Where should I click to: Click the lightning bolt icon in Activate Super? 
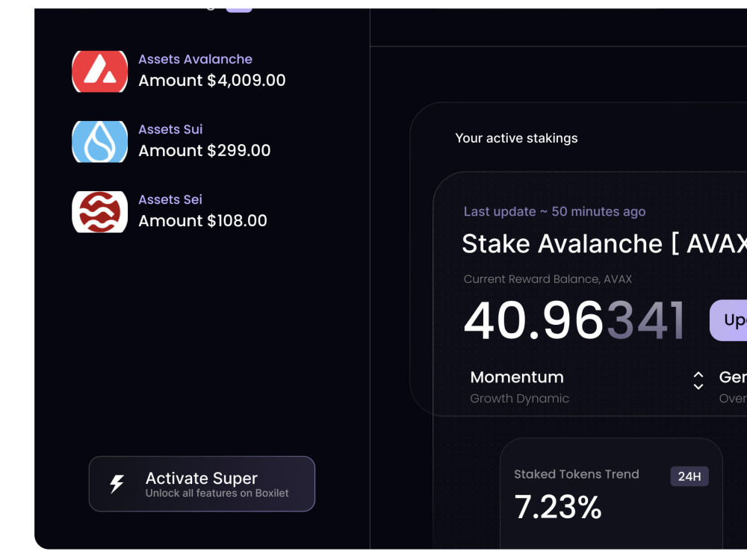tap(117, 483)
